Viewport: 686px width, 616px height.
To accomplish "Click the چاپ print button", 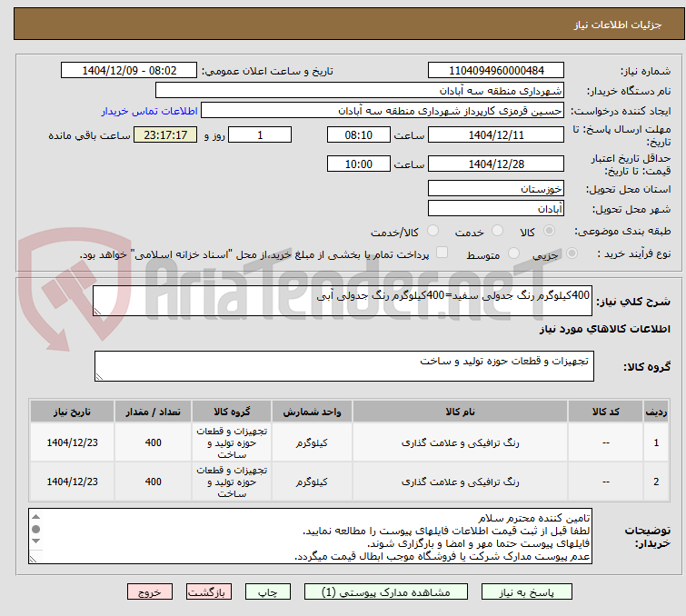I will click(268, 592).
